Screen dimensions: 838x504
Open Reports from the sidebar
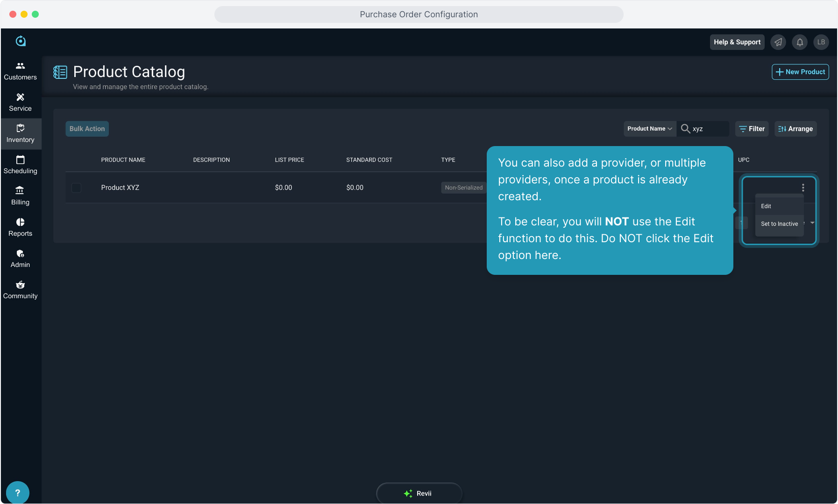[20, 227]
